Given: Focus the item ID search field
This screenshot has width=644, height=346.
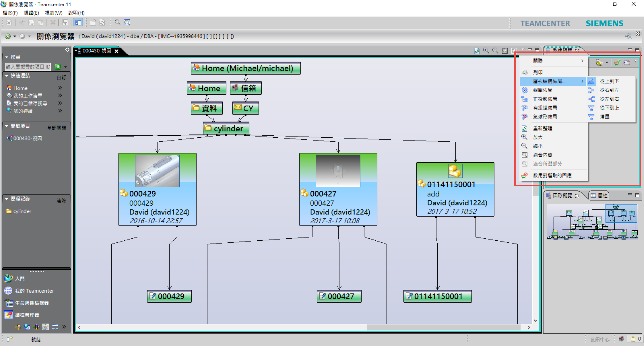Looking at the screenshot, I should point(28,67).
